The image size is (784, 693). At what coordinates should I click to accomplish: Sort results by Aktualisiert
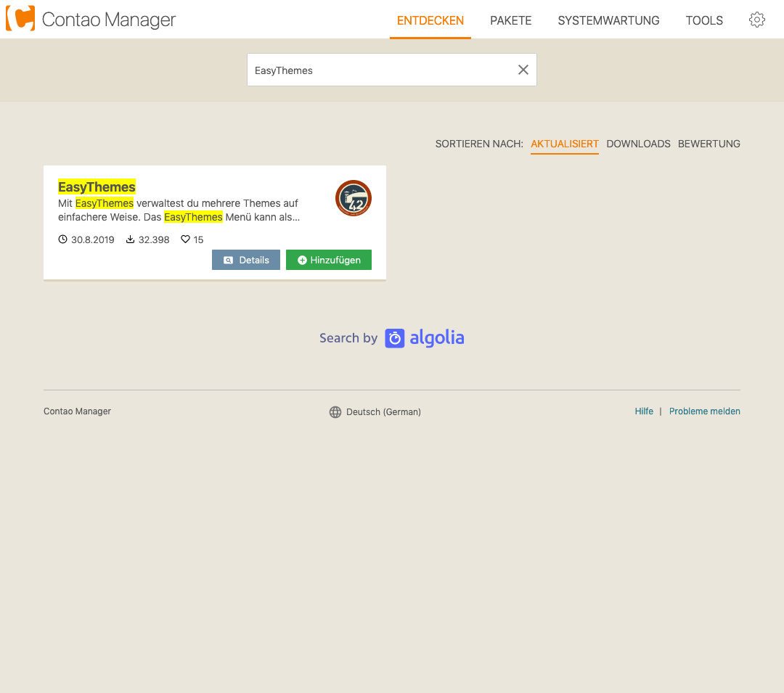point(565,144)
